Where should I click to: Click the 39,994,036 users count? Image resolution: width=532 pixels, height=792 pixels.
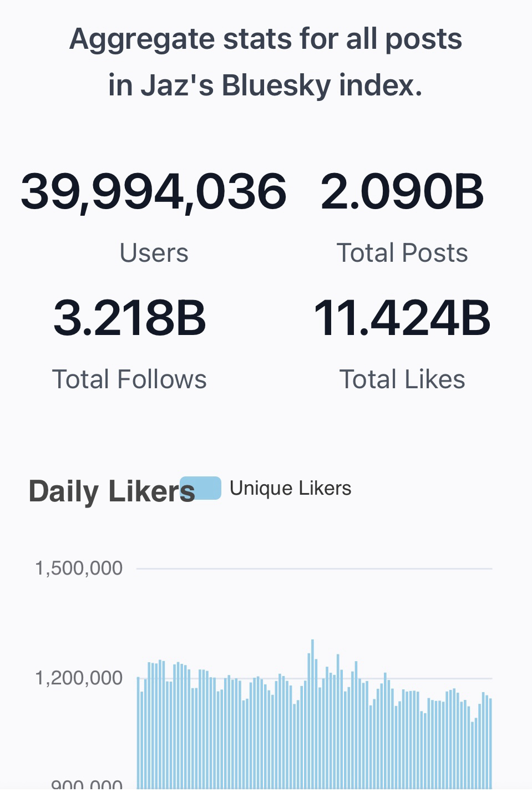154,192
